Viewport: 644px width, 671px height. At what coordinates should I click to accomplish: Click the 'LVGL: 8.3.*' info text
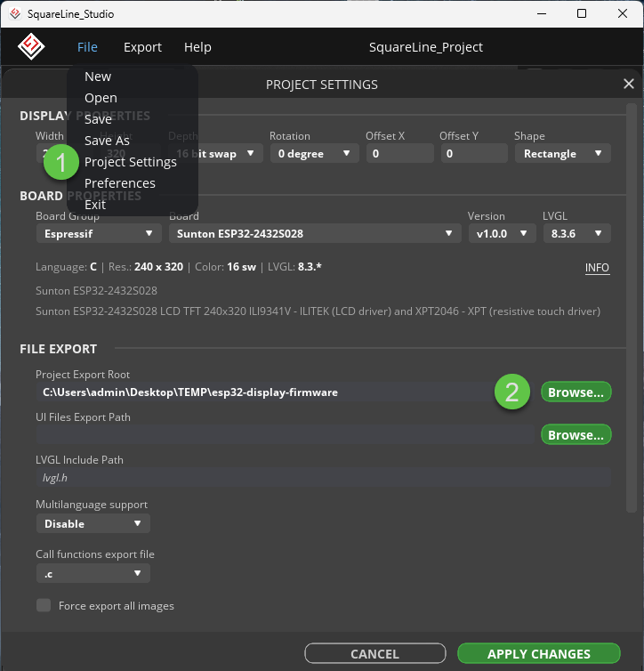(x=294, y=267)
